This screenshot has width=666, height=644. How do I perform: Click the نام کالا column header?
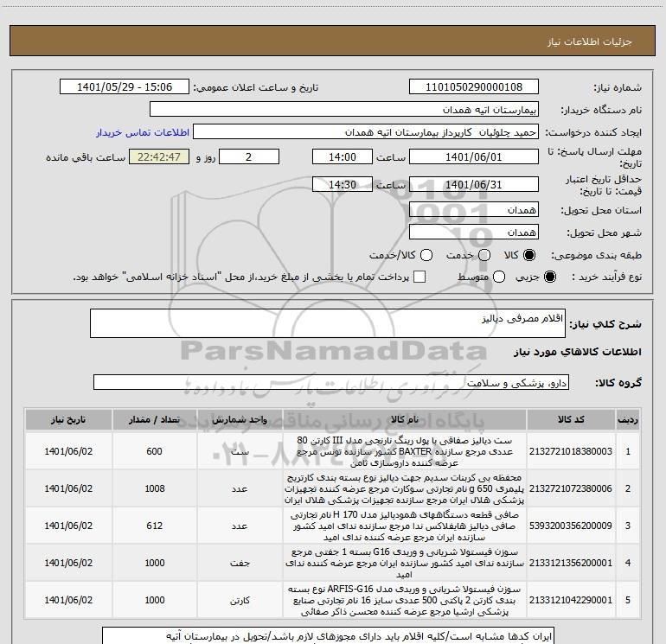(x=405, y=419)
